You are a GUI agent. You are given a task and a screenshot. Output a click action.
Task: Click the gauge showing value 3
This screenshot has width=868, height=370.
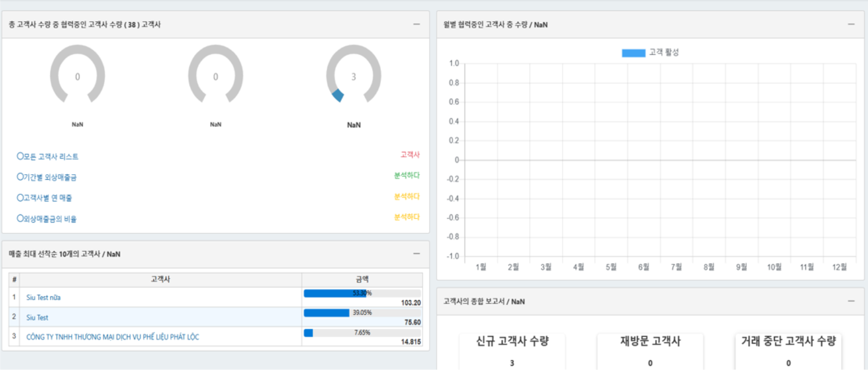click(354, 76)
